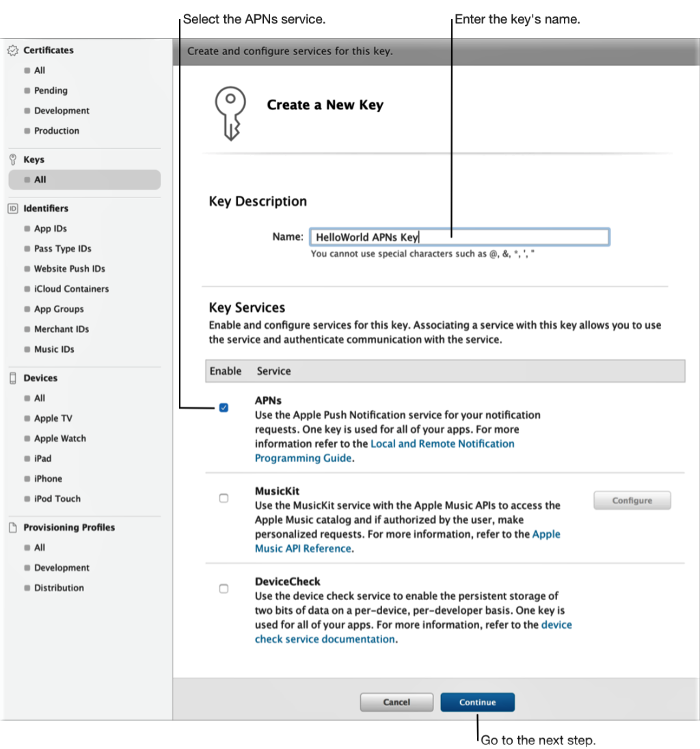Image resolution: width=700 pixels, height=749 pixels.
Task: Enable the MusicKit service checkbox
Action: pos(224,498)
